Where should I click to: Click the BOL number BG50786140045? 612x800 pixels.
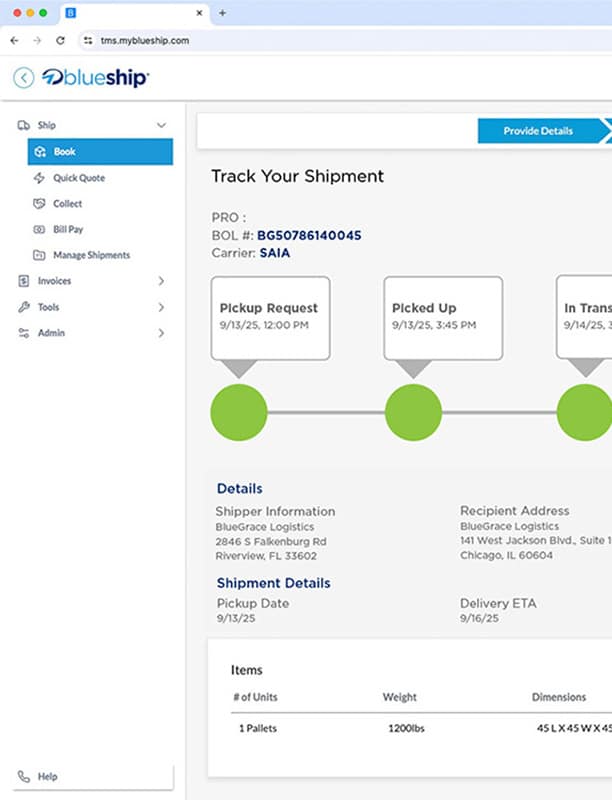pos(309,235)
